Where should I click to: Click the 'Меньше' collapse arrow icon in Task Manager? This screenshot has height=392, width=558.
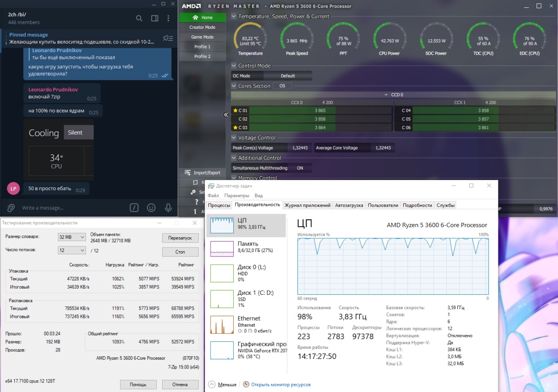(212, 385)
